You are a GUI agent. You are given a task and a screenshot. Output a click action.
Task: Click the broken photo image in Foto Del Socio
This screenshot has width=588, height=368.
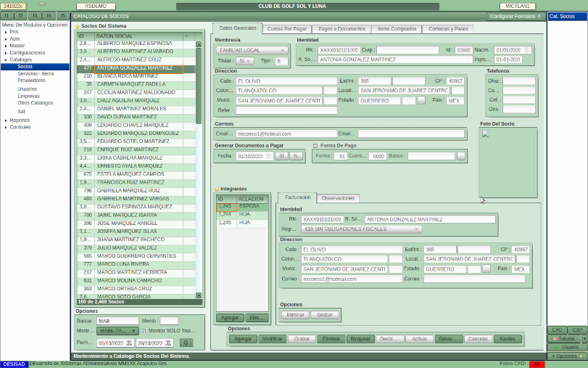(485, 134)
